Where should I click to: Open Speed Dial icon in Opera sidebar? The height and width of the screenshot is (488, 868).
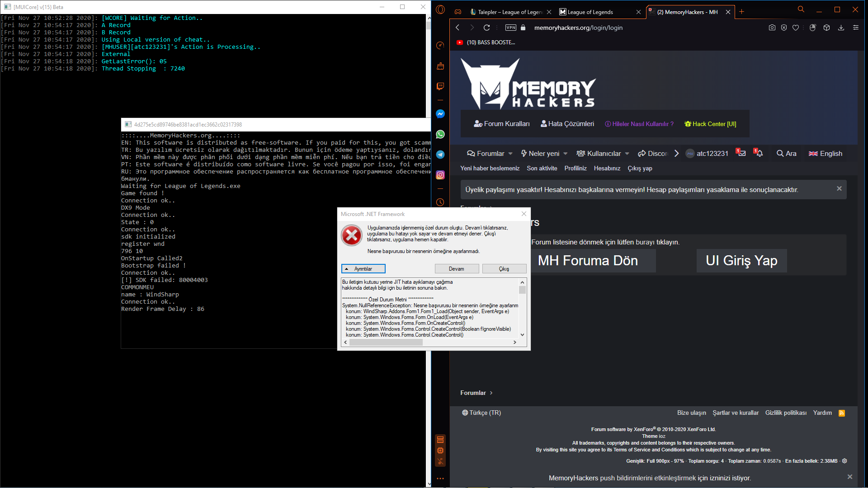[x=440, y=46]
